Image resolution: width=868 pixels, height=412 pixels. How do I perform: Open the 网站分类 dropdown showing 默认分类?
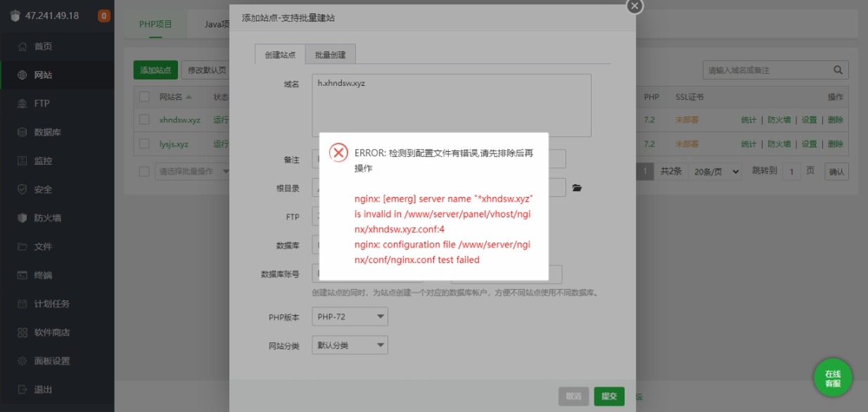[350, 345]
